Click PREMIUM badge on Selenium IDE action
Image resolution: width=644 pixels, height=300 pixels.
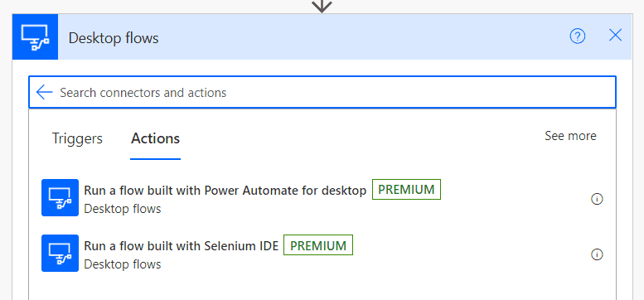[x=318, y=245]
